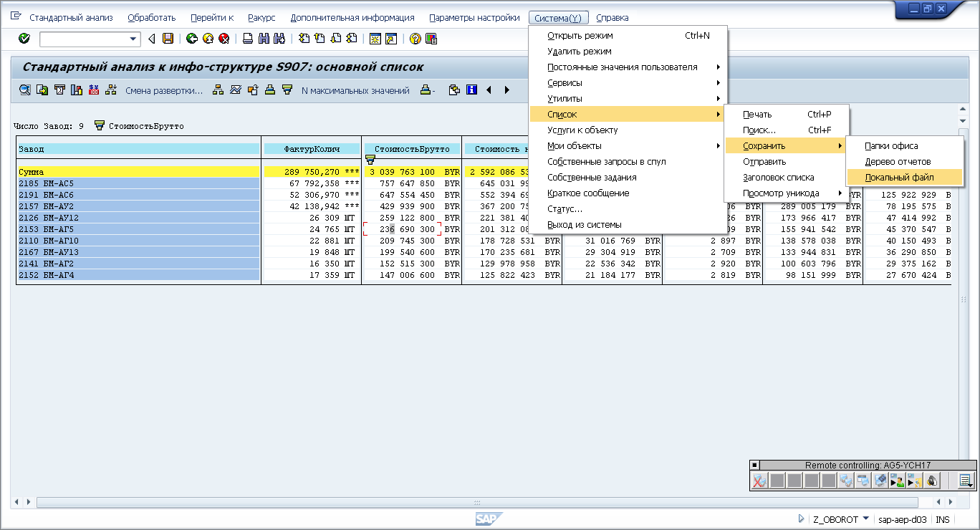Click the blue information icon

(471, 90)
